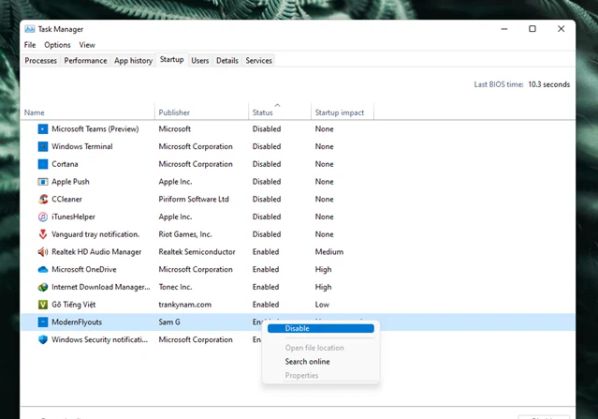This screenshot has height=419, width=598.
Task: Click the Windows Security shield icon
Action: pos(43,339)
